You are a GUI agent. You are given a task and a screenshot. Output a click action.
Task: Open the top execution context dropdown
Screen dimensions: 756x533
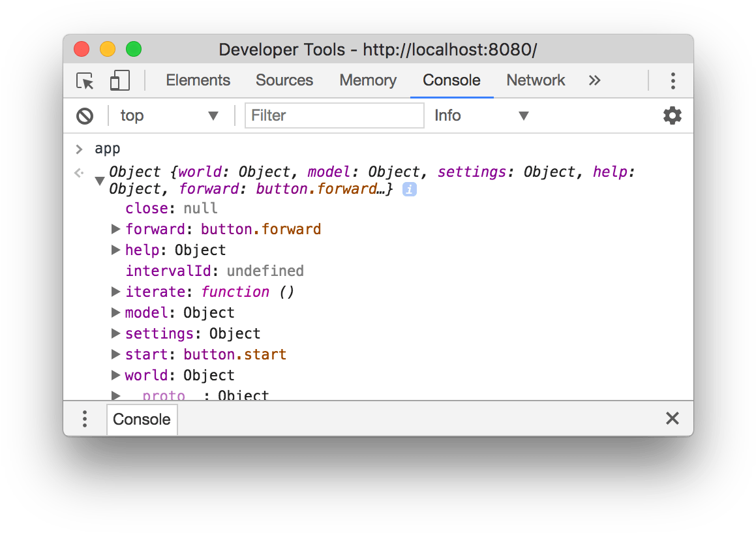169,116
